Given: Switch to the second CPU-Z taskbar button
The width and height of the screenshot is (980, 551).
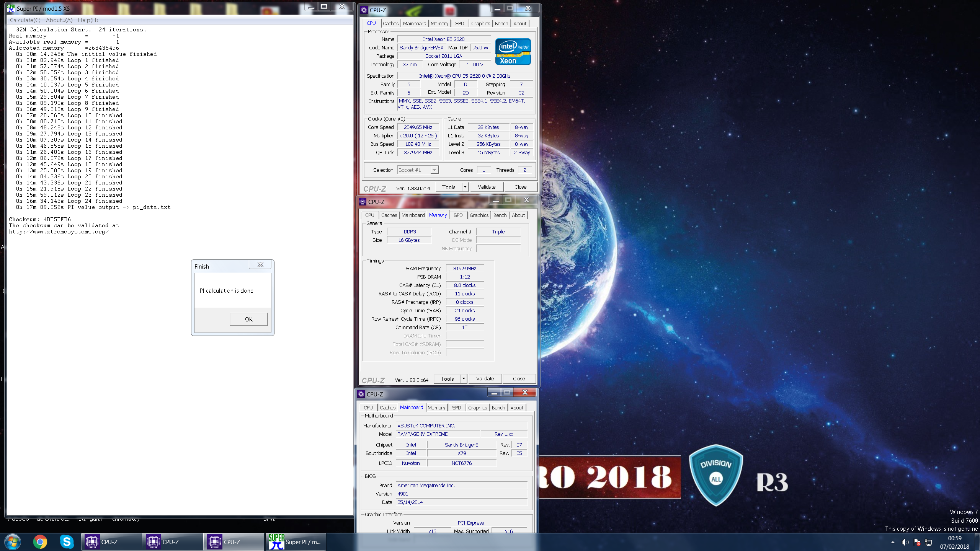Looking at the screenshot, I should pyautogui.click(x=172, y=542).
